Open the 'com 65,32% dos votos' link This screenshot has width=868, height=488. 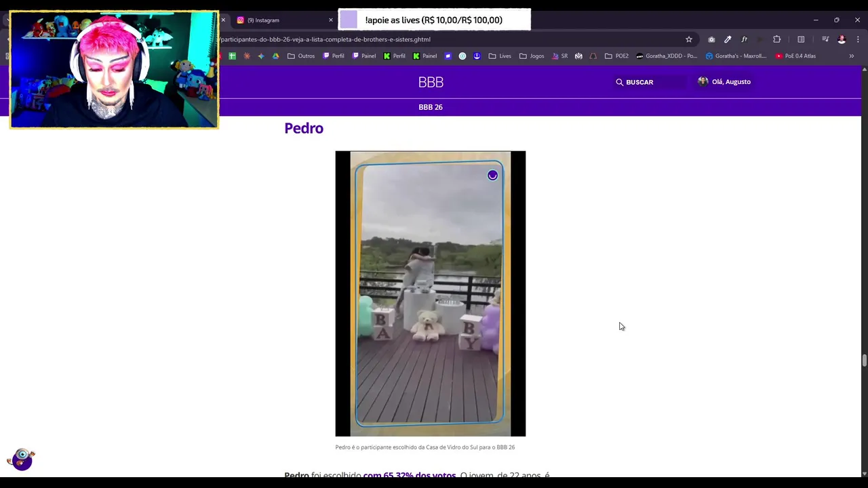click(410, 475)
